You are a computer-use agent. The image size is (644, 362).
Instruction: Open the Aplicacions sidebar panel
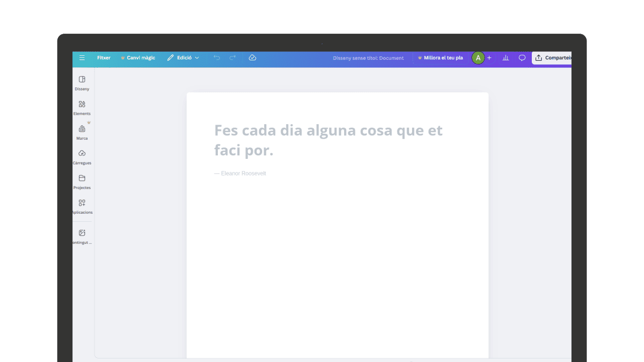pos(82,206)
